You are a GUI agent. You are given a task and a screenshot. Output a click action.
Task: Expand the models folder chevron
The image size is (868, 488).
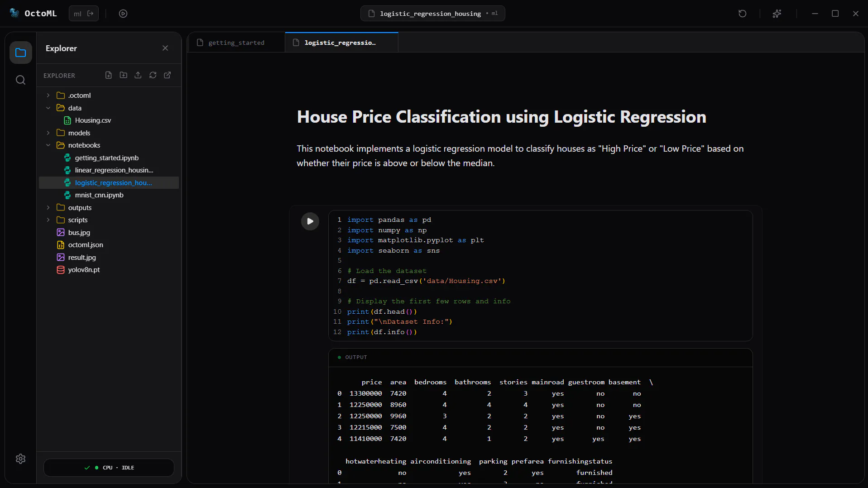pos(48,133)
